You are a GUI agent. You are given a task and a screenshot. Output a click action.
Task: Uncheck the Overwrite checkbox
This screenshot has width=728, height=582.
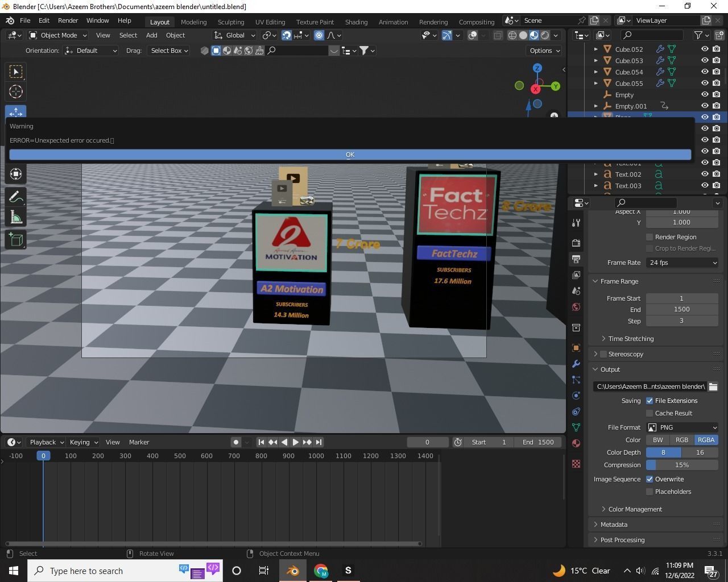click(650, 479)
